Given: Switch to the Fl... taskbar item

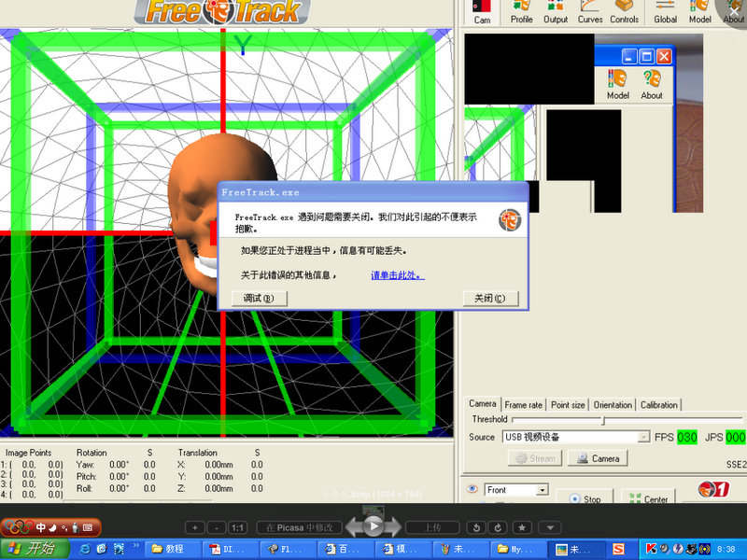Looking at the screenshot, I should (288, 549).
